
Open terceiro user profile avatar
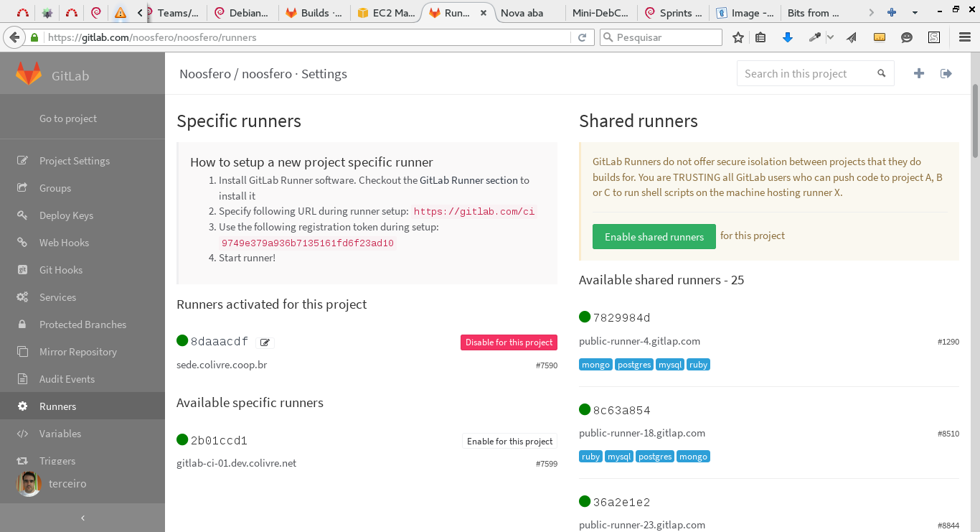coord(29,484)
